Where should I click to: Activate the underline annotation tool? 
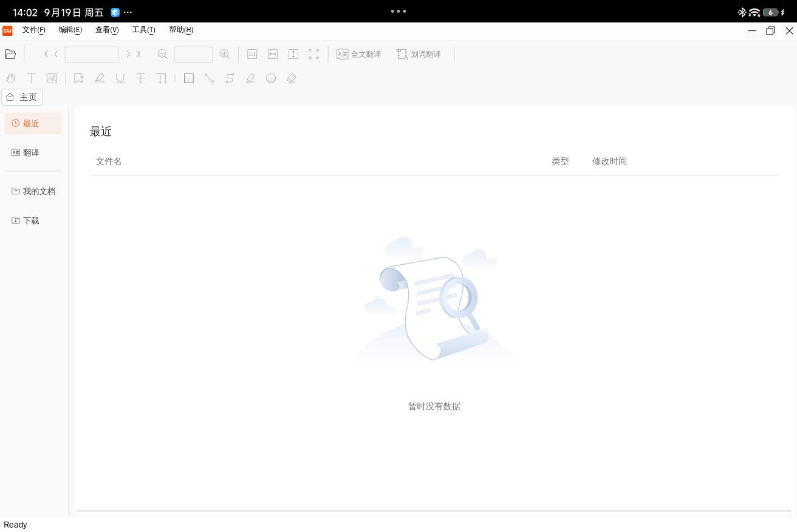click(120, 78)
